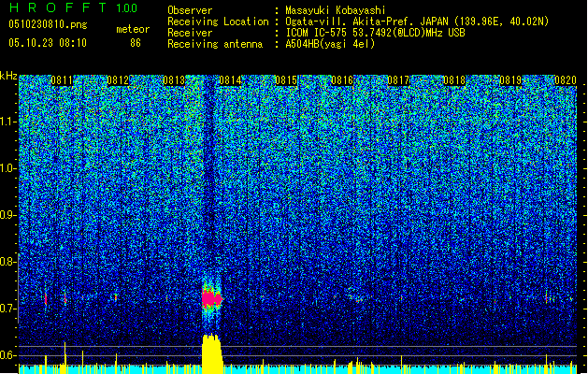This screenshot has width=588, height=374.
Task: Click the 0813 time marker
Action: coord(174,80)
